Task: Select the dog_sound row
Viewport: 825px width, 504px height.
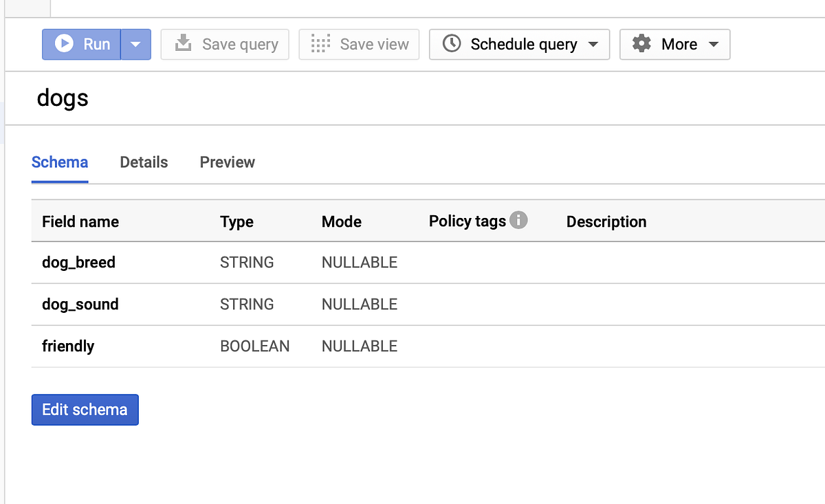Action: [x=80, y=304]
